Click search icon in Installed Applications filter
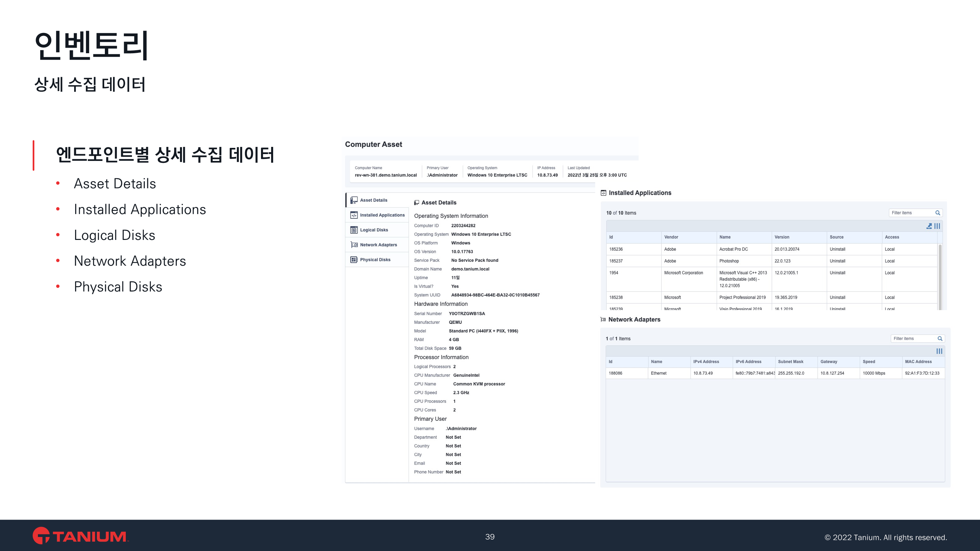Screen dimensions: 980x551 (938, 213)
